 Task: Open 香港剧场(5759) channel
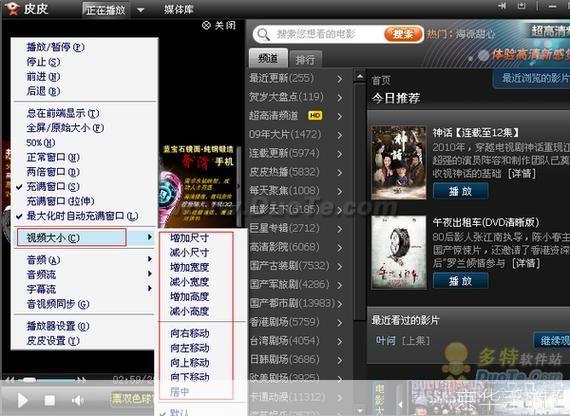pyautogui.click(x=284, y=322)
